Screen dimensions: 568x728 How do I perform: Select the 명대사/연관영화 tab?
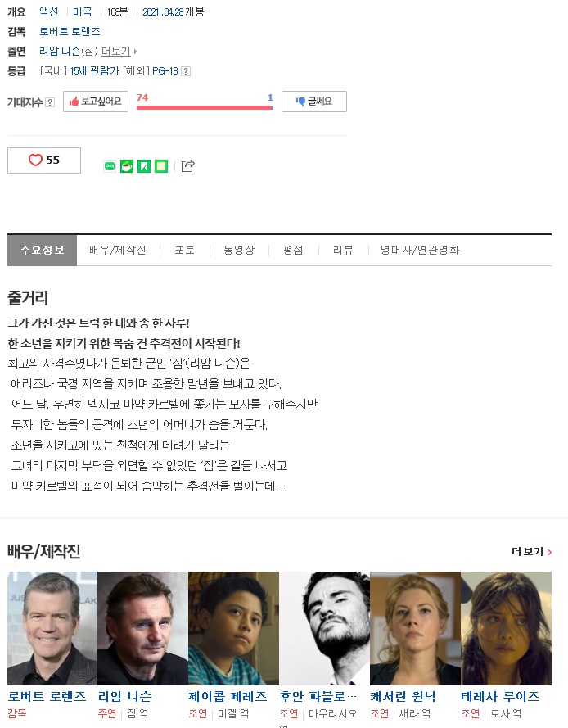(420, 251)
